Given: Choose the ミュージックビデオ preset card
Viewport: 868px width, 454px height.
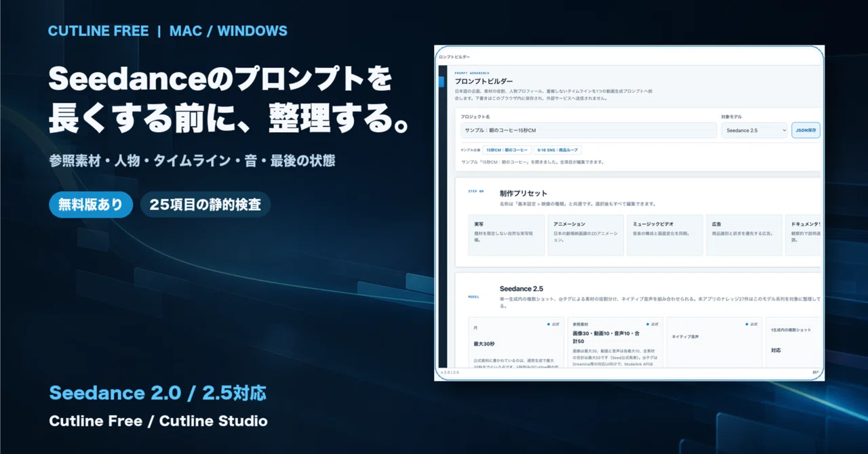Looking at the screenshot, I should click(665, 235).
